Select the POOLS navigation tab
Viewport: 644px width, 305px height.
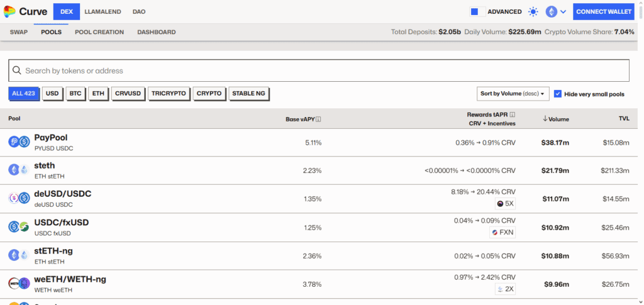click(52, 32)
